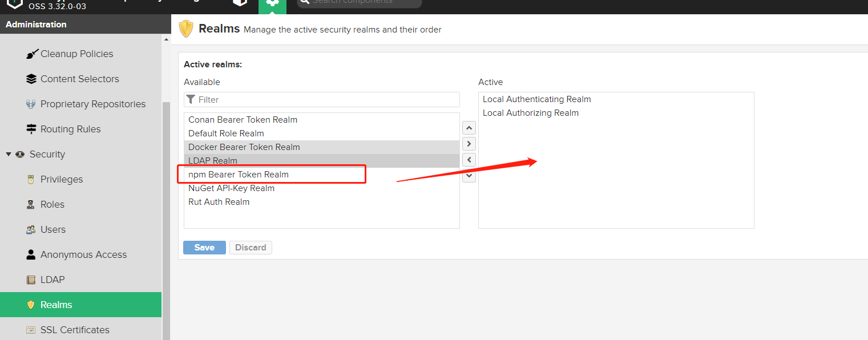Collapse the Security tree section
Viewport: 868px width, 340px height.
pyautogui.click(x=9, y=154)
